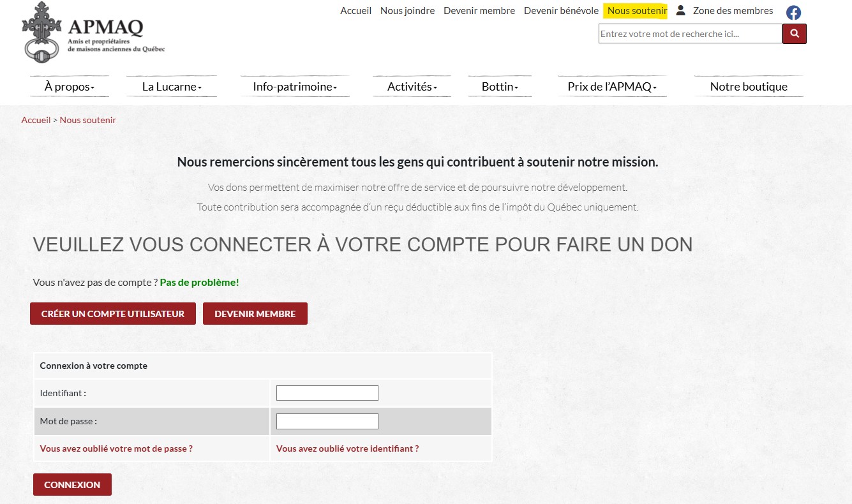Screen dimensions: 852x504
Task: Click the APMAQ logo
Action: (93, 33)
